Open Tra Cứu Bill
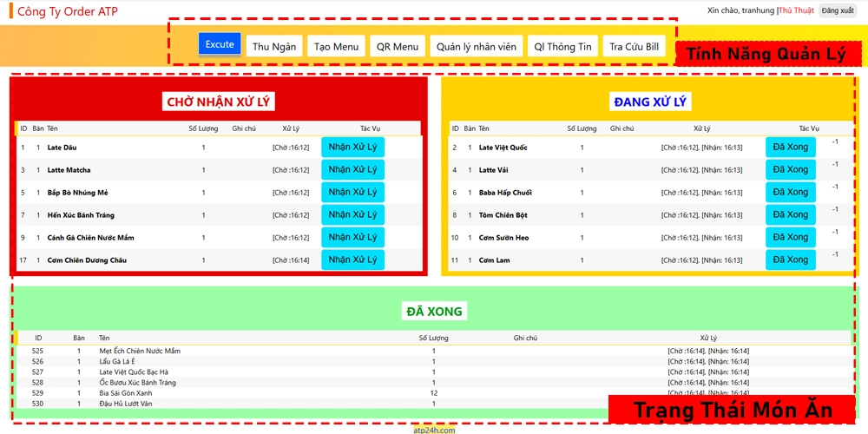The height and width of the screenshot is (434, 868). [634, 47]
